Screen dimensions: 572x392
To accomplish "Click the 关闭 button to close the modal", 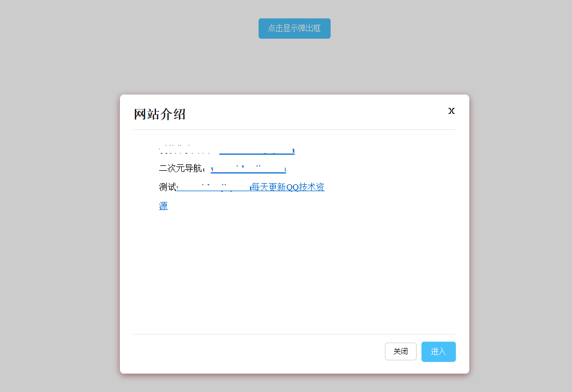I will point(401,351).
